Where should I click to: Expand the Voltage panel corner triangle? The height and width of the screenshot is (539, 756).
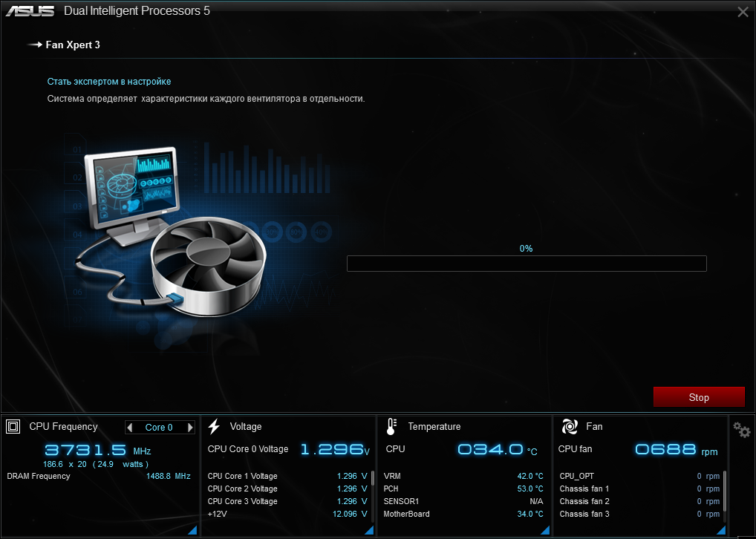pyautogui.click(x=368, y=529)
